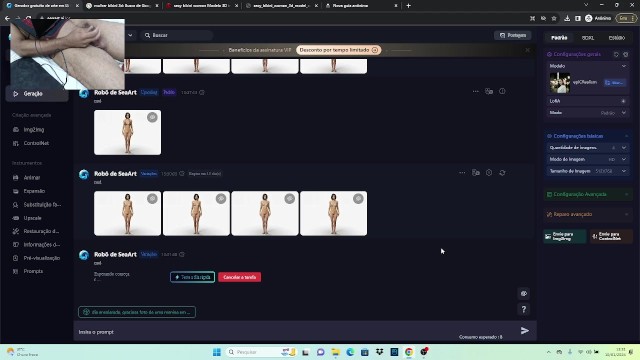The width and height of the screenshot is (640, 360).
Task: Click Envie para Img2Img button
Action: click(x=565, y=236)
